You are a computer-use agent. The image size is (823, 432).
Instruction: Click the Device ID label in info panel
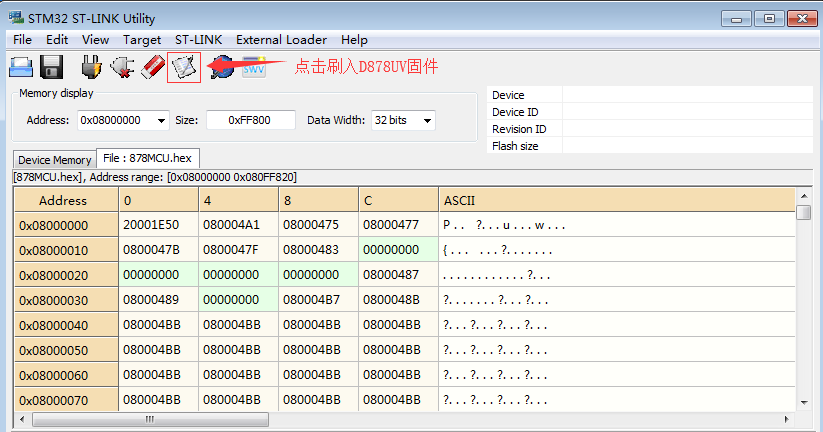[x=515, y=112]
